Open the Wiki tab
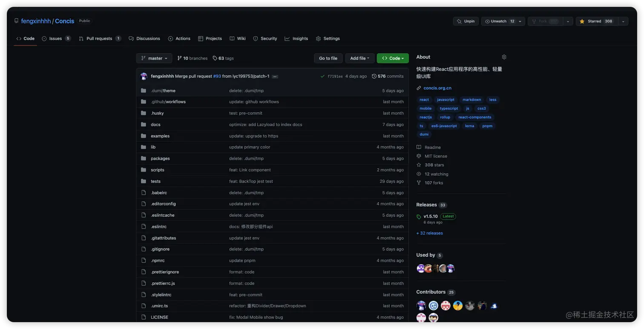 pyautogui.click(x=238, y=39)
